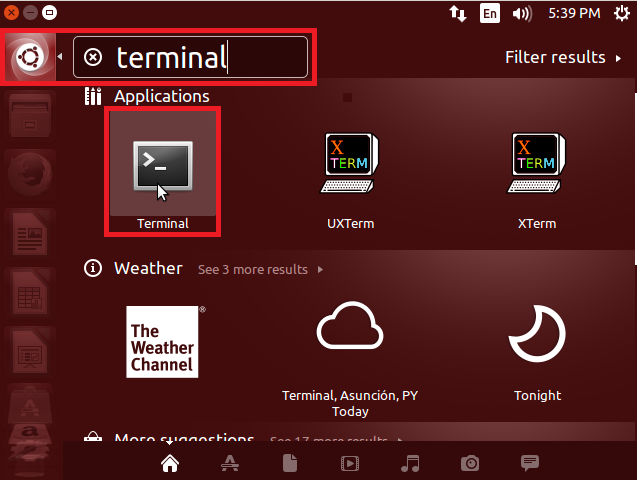Open Firefox from the launcher
Screen dimensions: 637x480
click(x=30, y=174)
